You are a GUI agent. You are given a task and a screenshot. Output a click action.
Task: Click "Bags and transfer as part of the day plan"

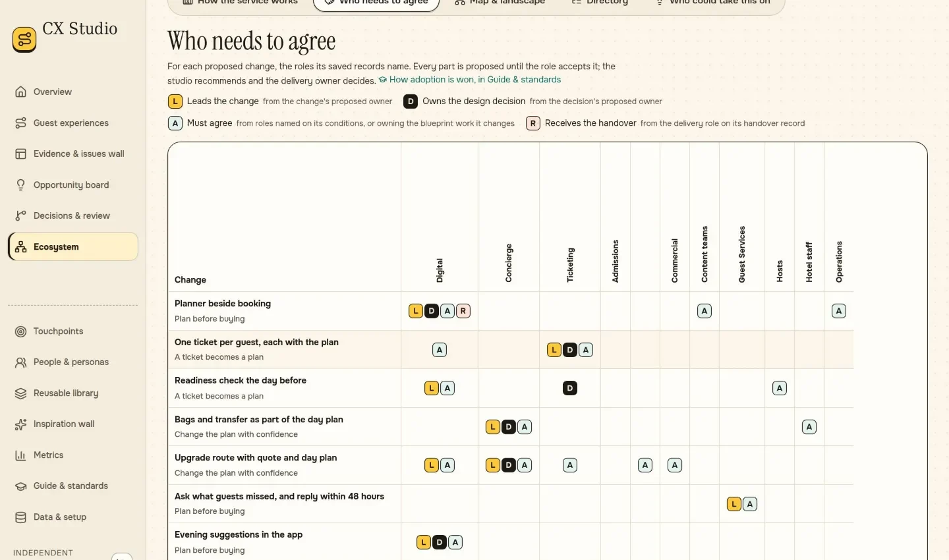pos(259,420)
